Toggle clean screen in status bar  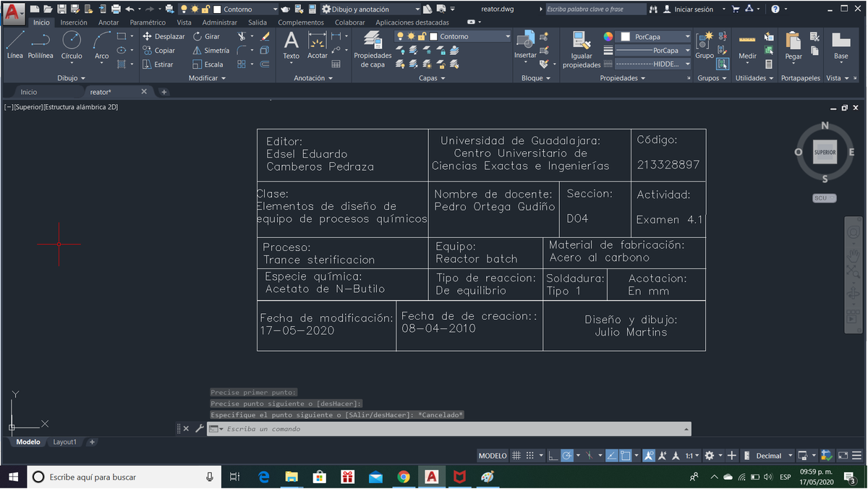pyautogui.click(x=843, y=456)
